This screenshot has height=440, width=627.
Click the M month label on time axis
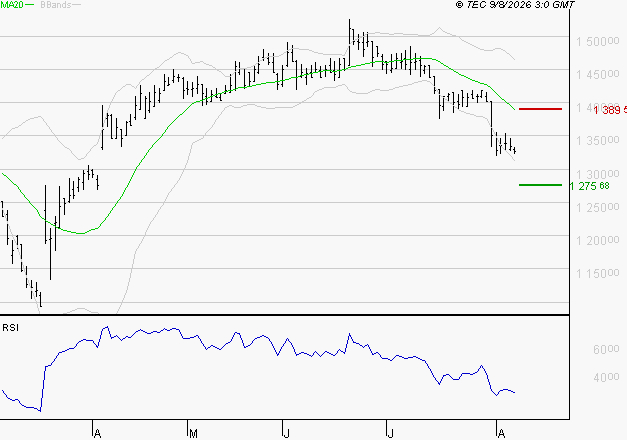click(x=193, y=433)
